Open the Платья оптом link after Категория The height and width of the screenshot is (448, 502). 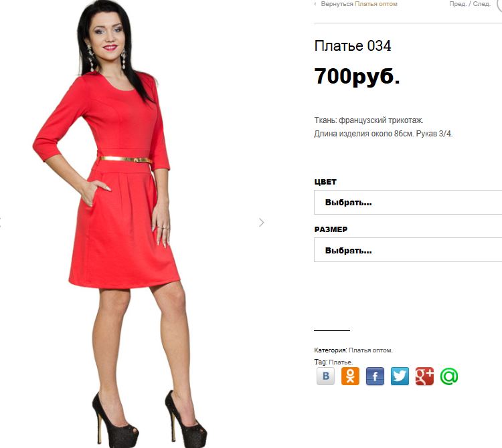tap(370, 350)
